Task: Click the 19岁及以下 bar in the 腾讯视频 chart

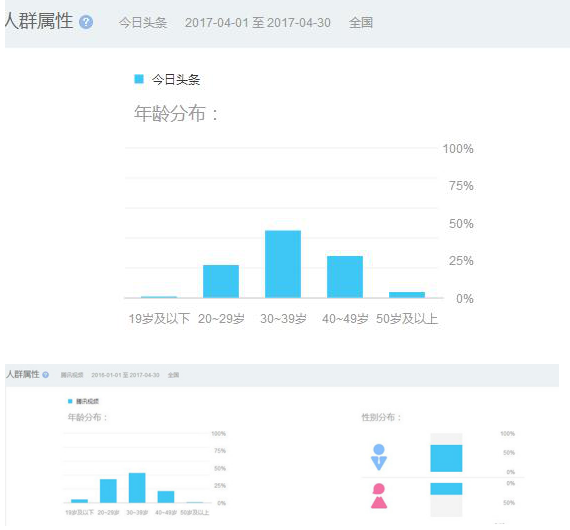Action: [79, 501]
